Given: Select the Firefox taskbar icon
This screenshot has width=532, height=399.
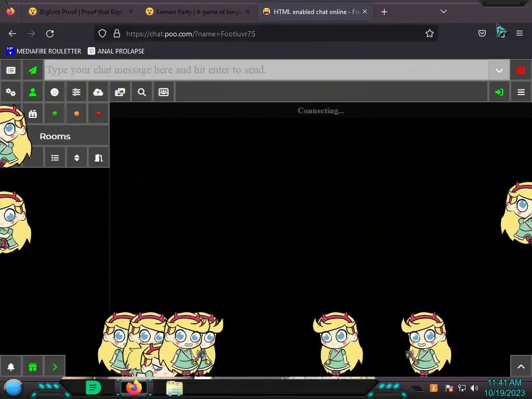Looking at the screenshot, I should tap(134, 388).
